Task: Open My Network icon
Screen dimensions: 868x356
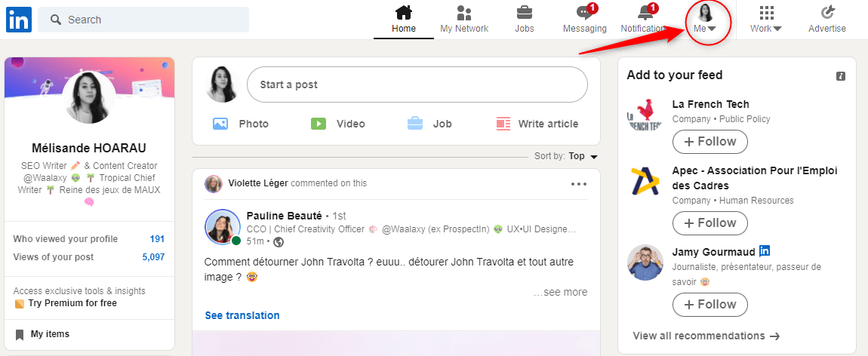Action: (464, 13)
